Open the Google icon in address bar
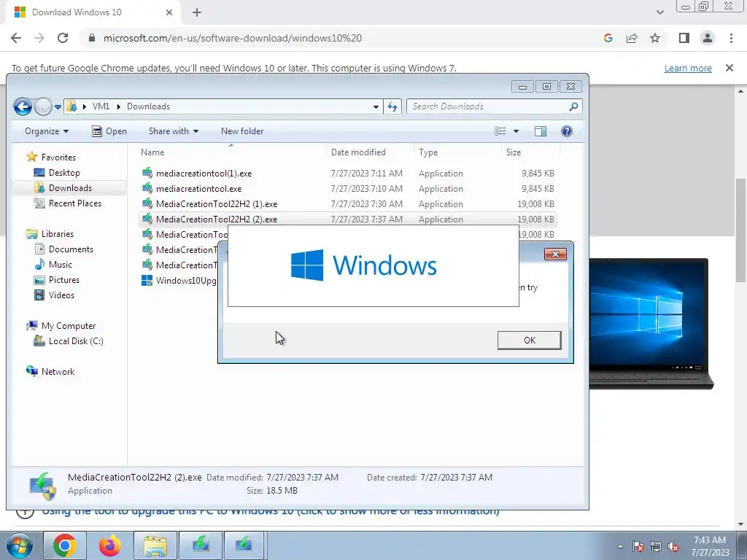Screen dimensions: 747x560 pos(608,38)
